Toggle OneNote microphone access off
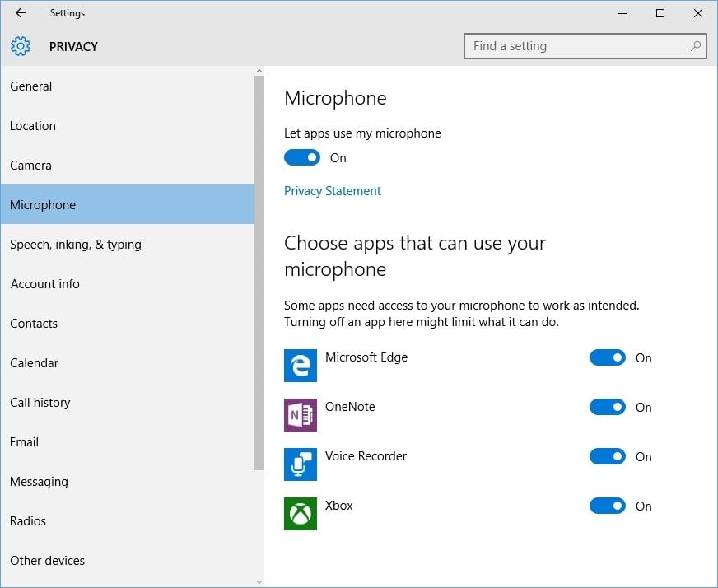This screenshot has height=588, width=718. tap(608, 407)
